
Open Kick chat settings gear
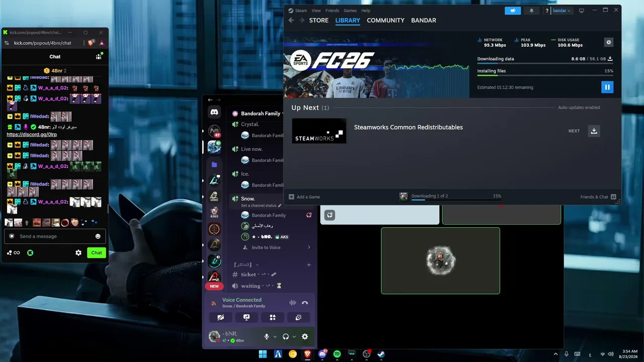[x=78, y=253]
